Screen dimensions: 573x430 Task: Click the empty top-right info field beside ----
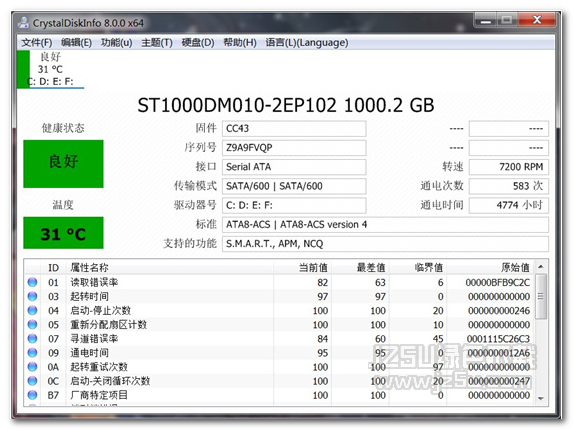tap(509, 129)
